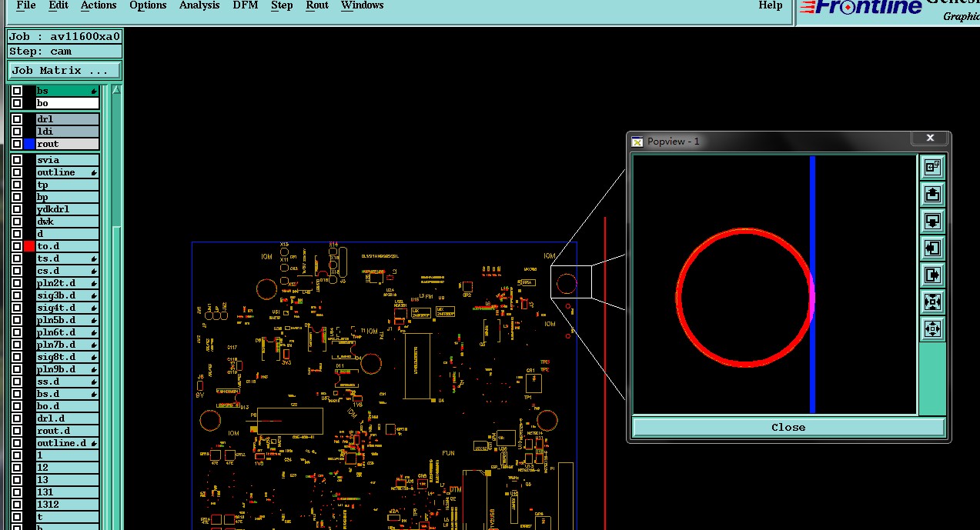Toggle the checkbox for layer ydkdrl
Viewport: 980px width, 530px height.
17,209
